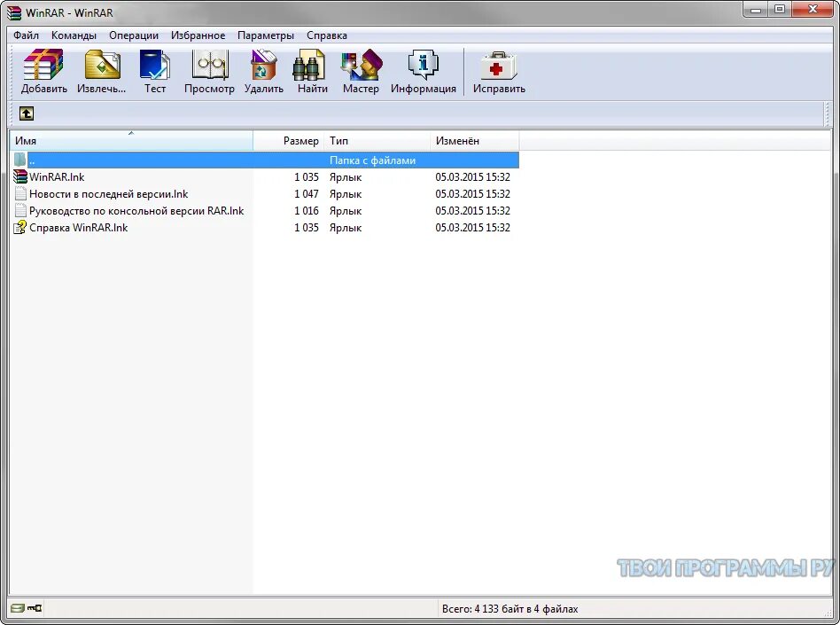Open the Файл menu
This screenshot has height=625, width=840.
(x=26, y=35)
